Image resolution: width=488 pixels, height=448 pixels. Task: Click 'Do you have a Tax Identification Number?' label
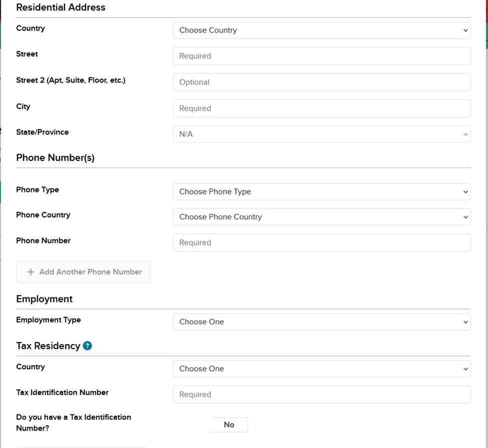pos(74,422)
